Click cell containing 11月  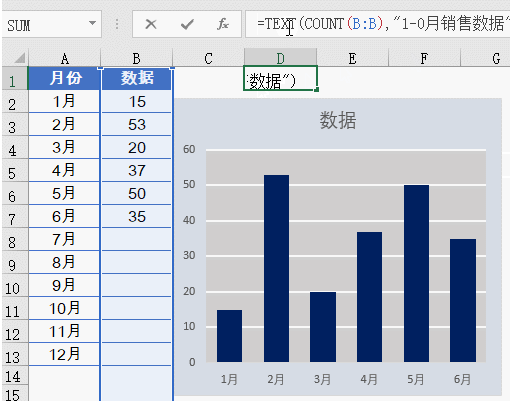pyautogui.click(x=64, y=331)
